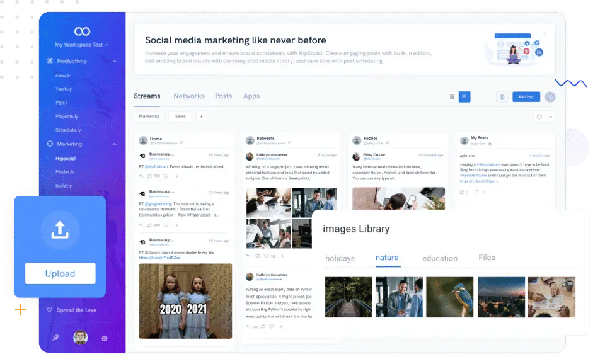Click the Replies column profile avatar
Screen dimensions: 605x364
[357, 140]
